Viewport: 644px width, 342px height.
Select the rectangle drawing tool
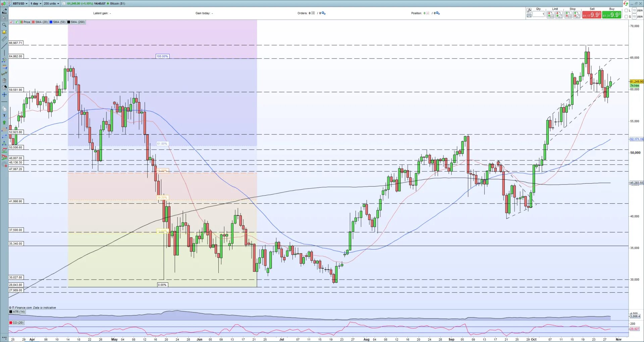coord(4,136)
